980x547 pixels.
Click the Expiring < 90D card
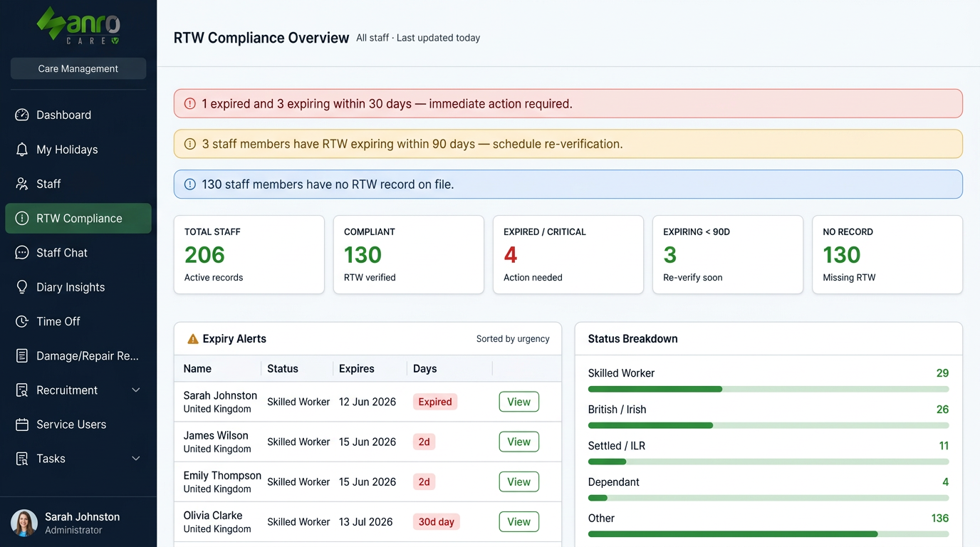coord(728,254)
